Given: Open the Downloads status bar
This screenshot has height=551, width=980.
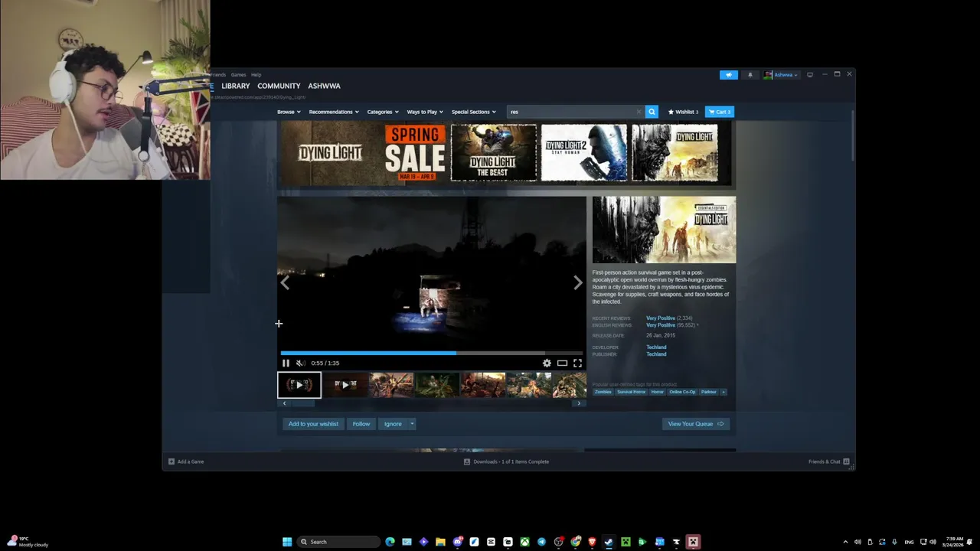Looking at the screenshot, I should pos(507,461).
